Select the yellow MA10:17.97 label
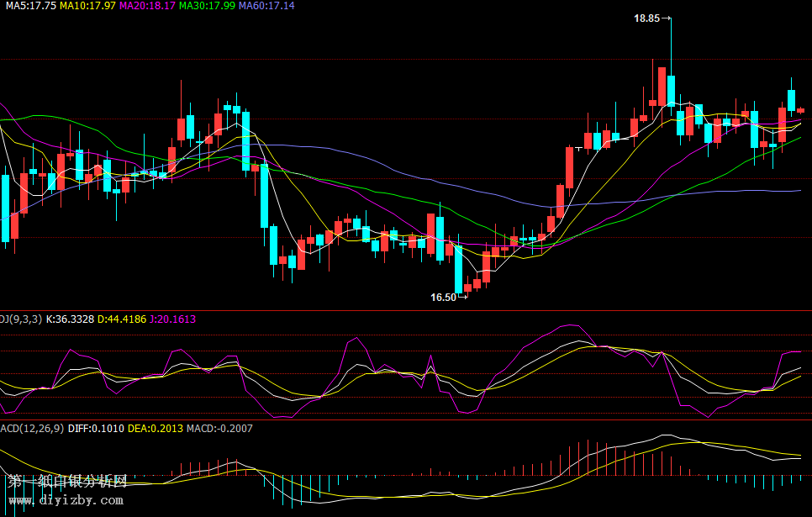The height and width of the screenshot is (517, 812). pyautogui.click(x=87, y=6)
